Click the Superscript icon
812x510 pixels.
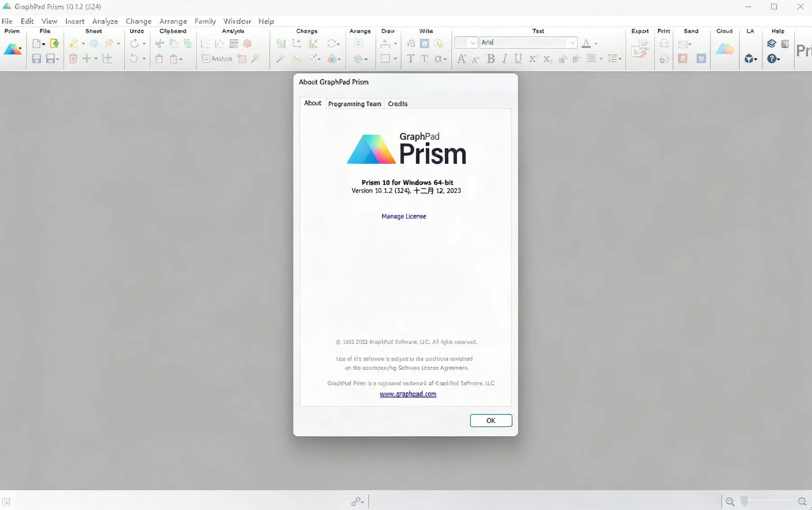[534, 59]
